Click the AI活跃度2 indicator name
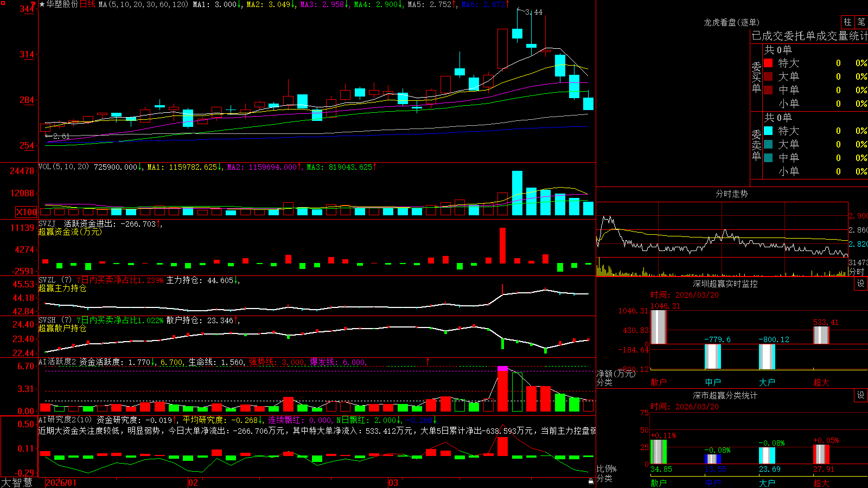Image resolution: width=868 pixels, height=488 pixels. (58, 362)
